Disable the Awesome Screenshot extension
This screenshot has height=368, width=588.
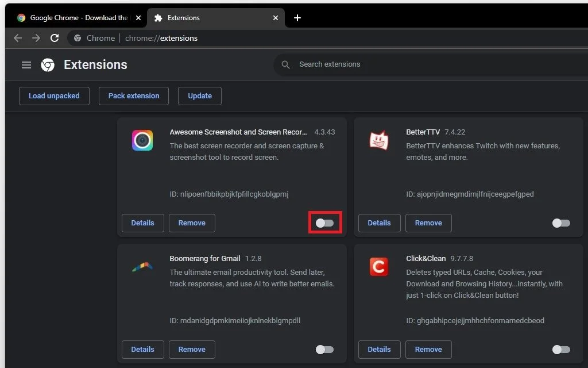click(324, 223)
